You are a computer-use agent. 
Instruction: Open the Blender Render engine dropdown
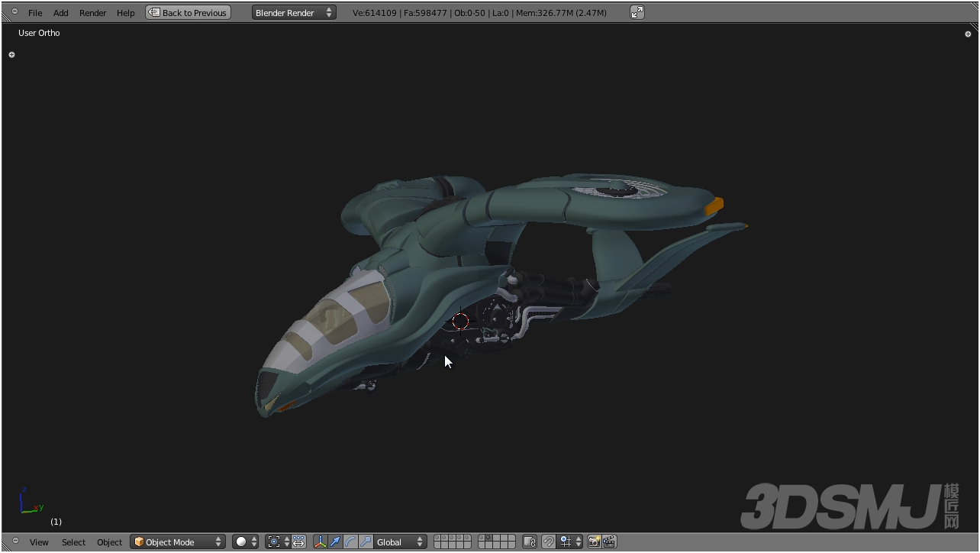point(294,12)
